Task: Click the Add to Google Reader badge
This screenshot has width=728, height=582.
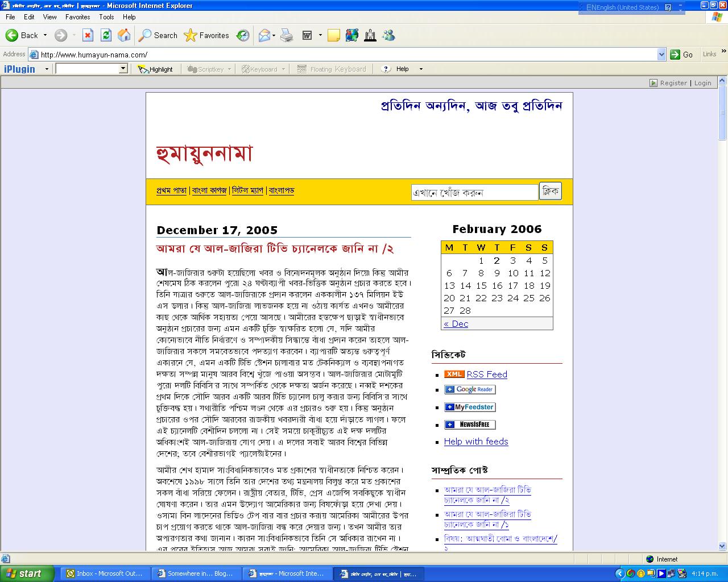Action: (470, 389)
